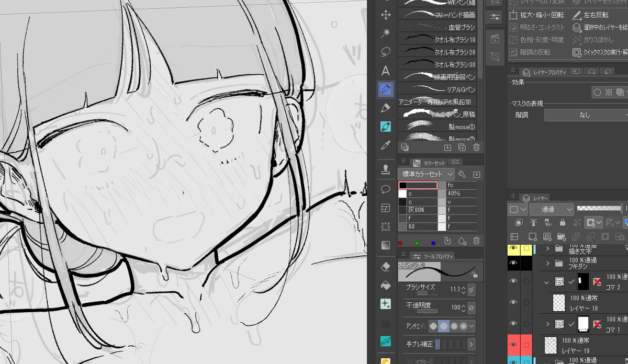Select the Stamp decoration tool

tap(386, 170)
